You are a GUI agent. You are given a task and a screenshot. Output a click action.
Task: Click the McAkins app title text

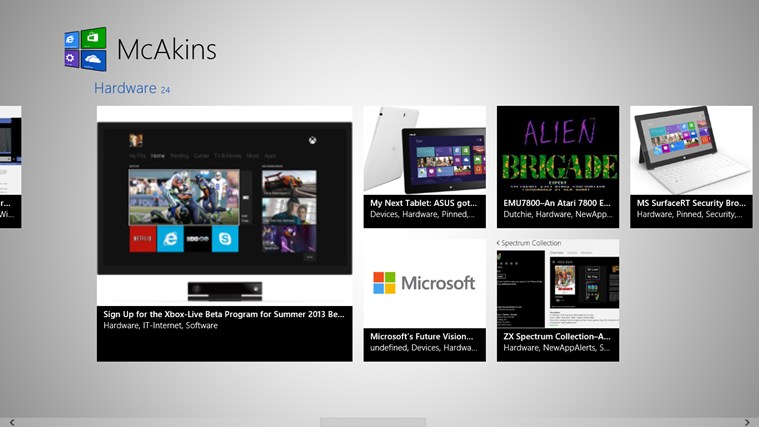[x=166, y=49]
